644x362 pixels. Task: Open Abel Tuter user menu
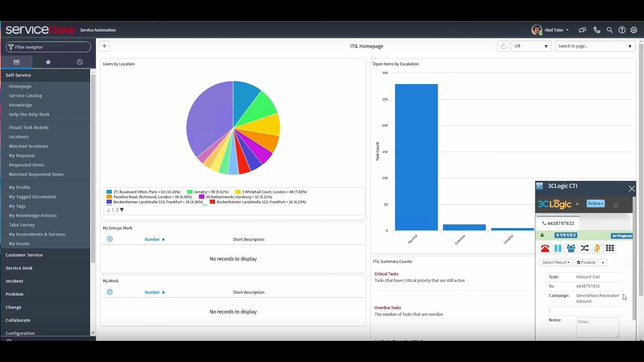coord(550,30)
